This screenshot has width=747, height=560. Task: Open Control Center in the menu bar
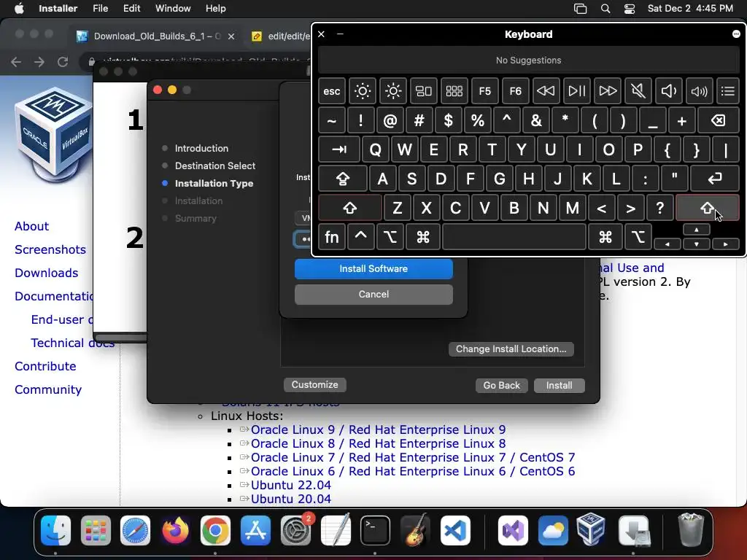(x=630, y=9)
